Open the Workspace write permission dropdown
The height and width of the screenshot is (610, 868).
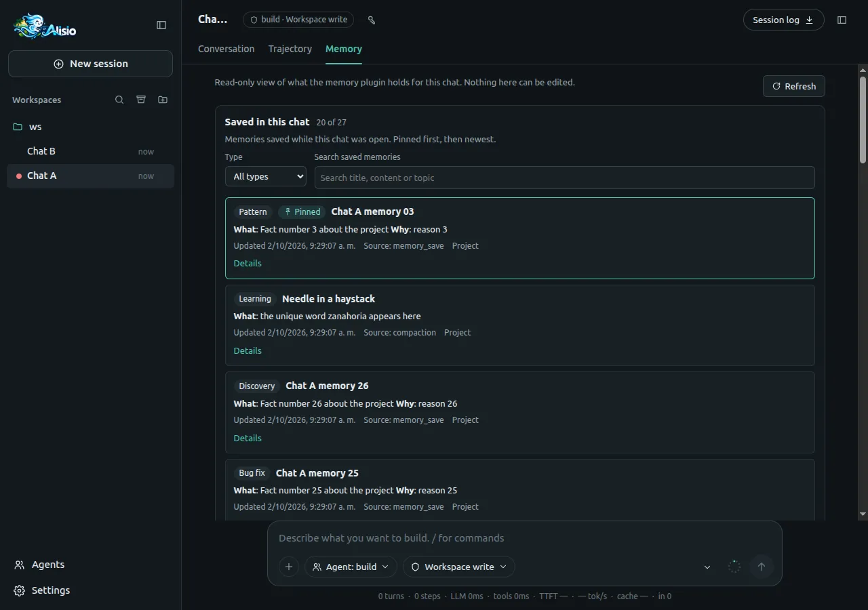[x=459, y=567]
